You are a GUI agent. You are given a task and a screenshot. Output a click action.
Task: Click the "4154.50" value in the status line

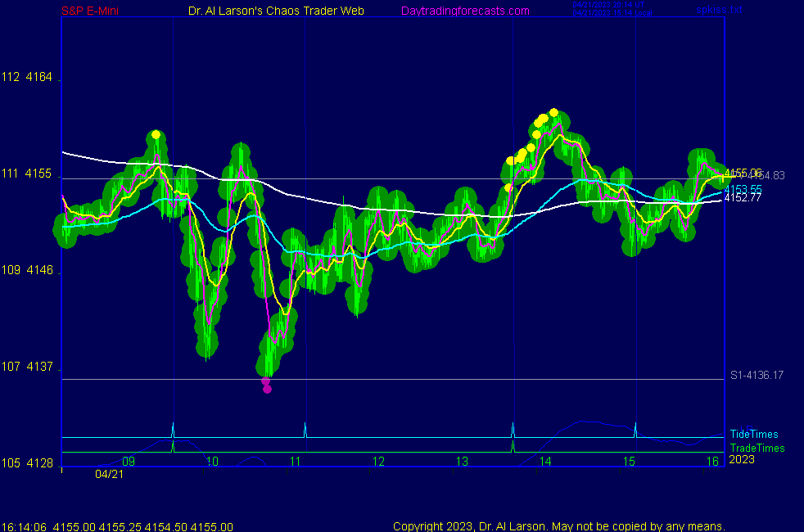165,527
